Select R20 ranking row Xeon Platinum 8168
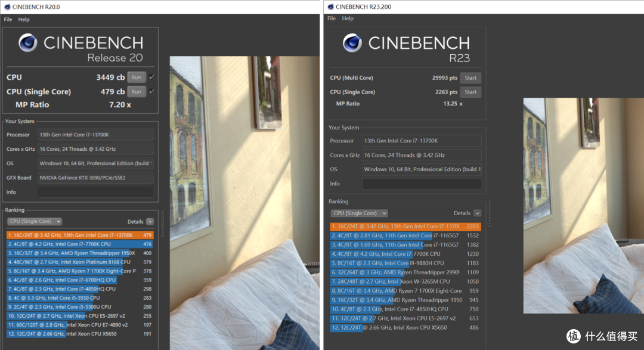This screenshot has height=350, width=644. [x=80, y=262]
